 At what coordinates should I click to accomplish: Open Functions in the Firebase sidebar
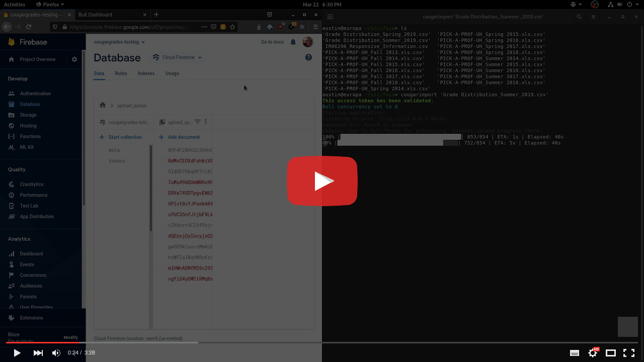pyautogui.click(x=30, y=136)
